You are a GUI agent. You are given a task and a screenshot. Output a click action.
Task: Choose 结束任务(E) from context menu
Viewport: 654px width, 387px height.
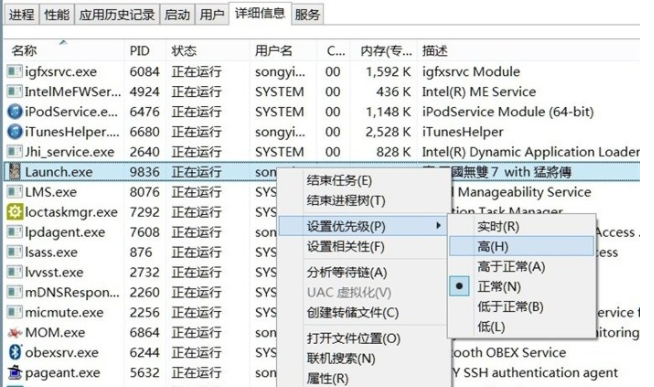(x=339, y=181)
